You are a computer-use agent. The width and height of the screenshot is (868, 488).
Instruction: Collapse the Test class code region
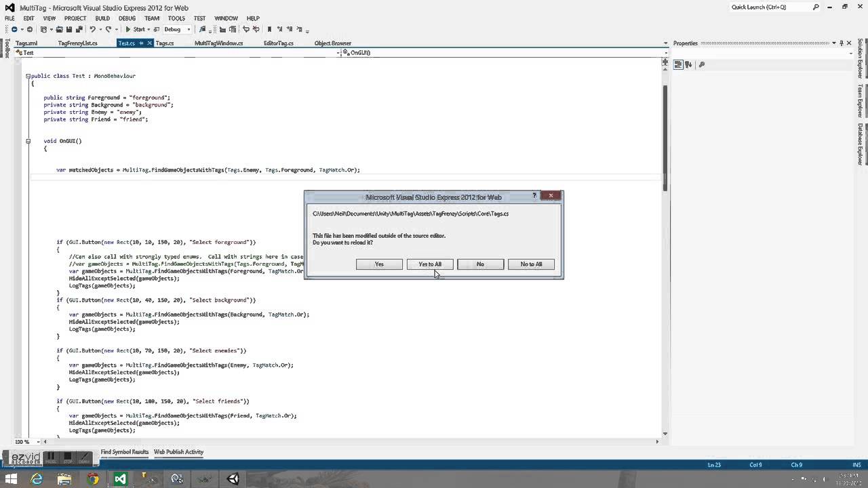coord(28,76)
